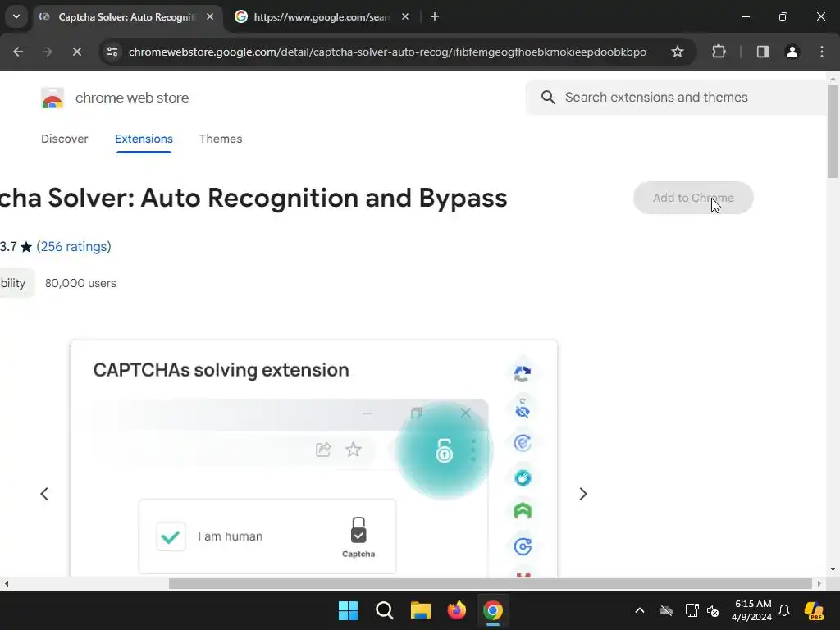Viewport: 840px width, 630px height.
Task: Open the Chrome three-dot menu
Action: point(822,52)
